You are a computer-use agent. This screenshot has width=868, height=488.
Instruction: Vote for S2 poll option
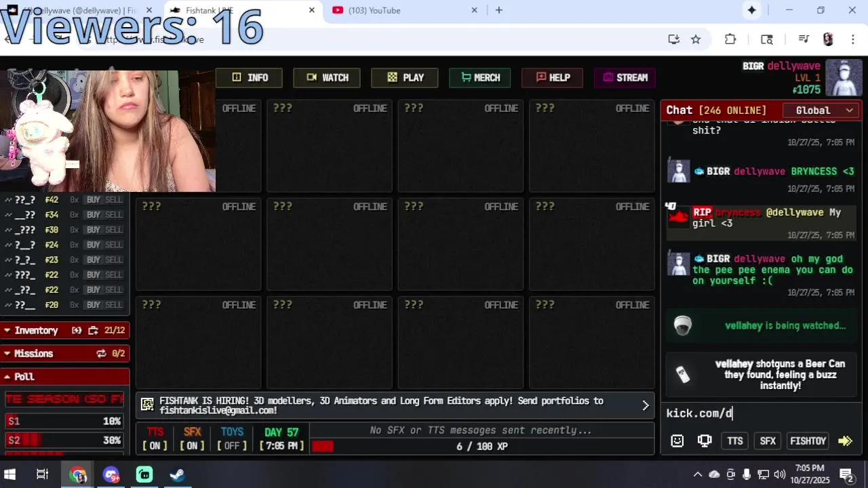click(x=64, y=441)
